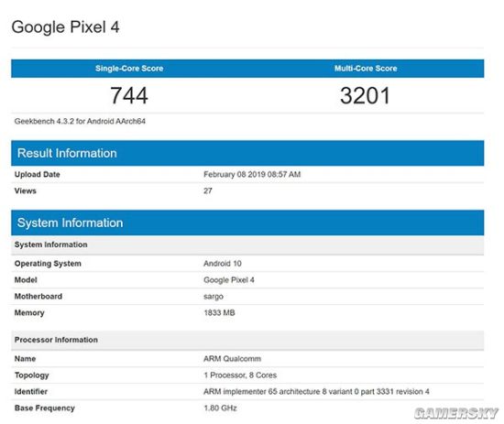Click the GAMERSKY watermark logo
This screenshot has height=424, width=504.
tap(456, 413)
